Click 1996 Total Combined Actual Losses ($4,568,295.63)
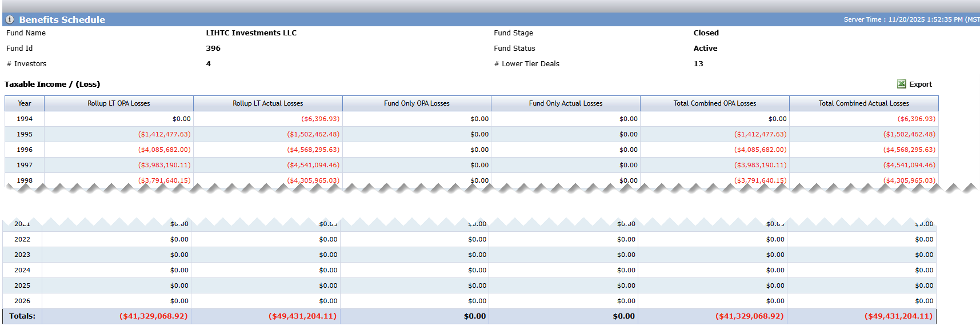This screenshot has width=980, height=326. tap(909, 150)
